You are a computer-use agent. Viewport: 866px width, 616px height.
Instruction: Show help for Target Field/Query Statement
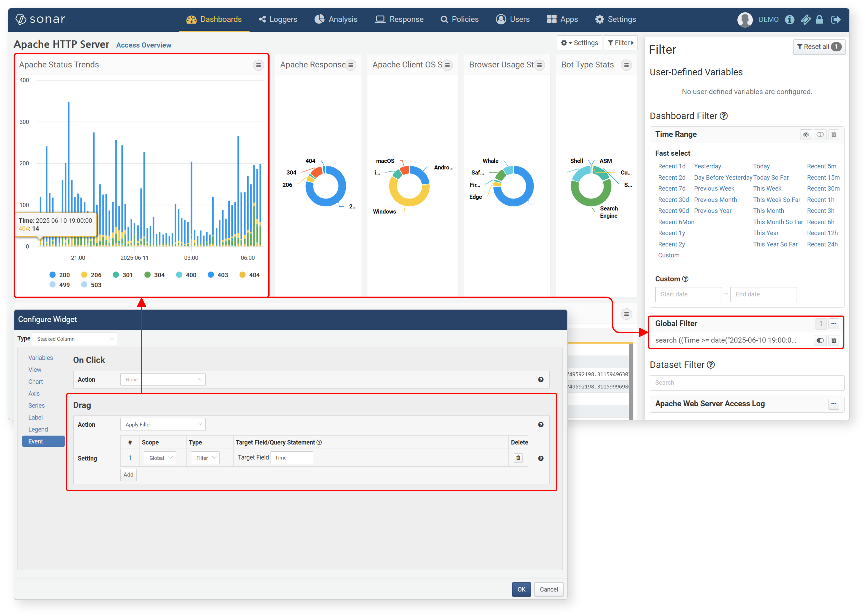coord(319,442)
